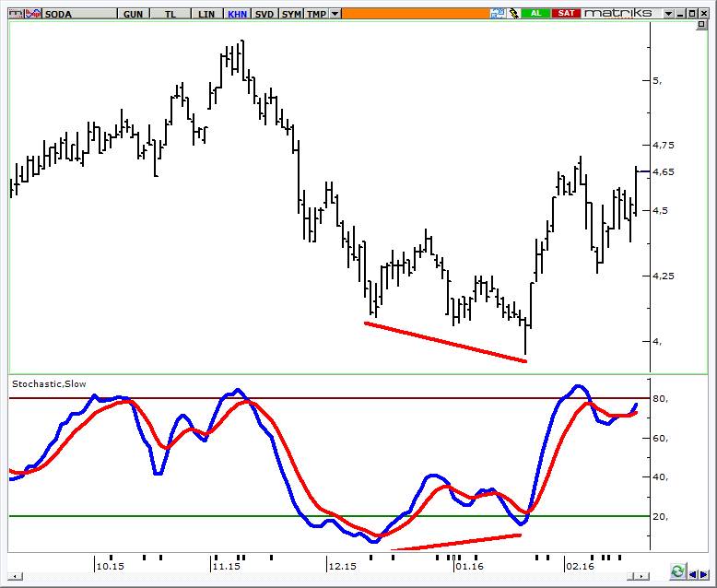
Task: Minimize the Matriks chart window
Action: 680,14
